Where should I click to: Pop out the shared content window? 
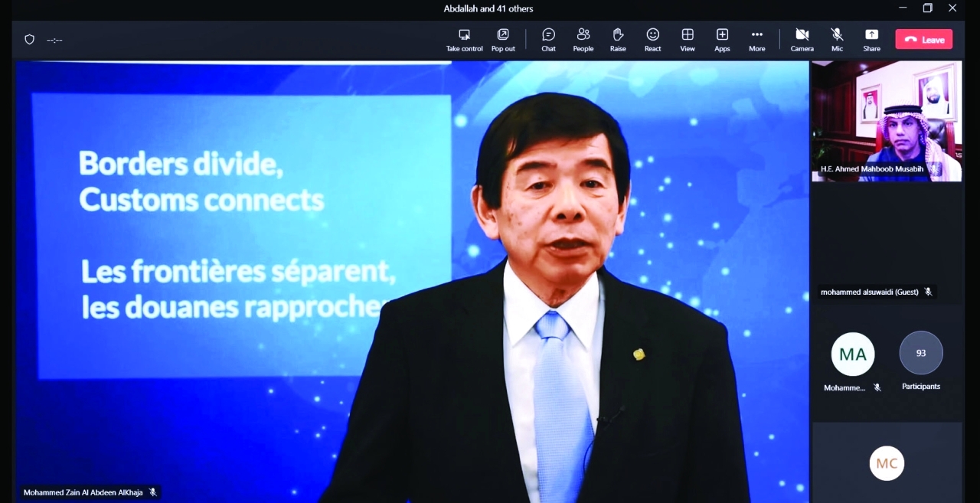coord(503,40)
